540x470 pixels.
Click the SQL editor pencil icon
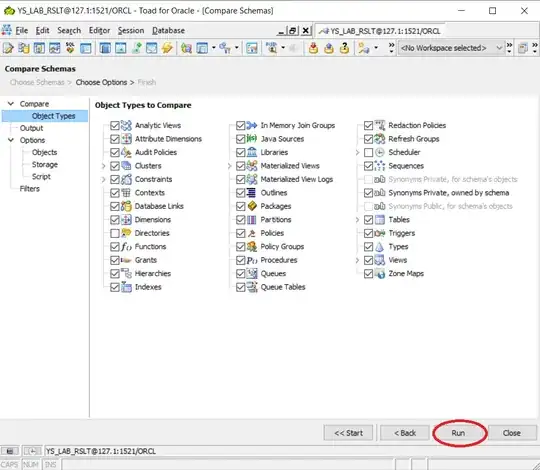click(8, 48)
